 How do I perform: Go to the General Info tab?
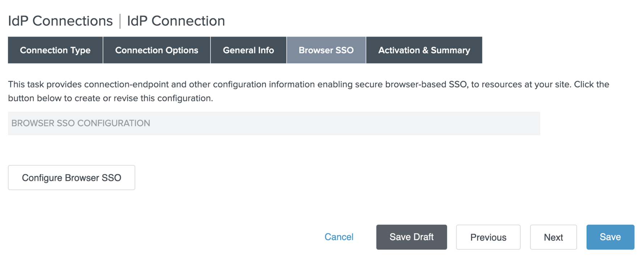click(x=248, y=50)
